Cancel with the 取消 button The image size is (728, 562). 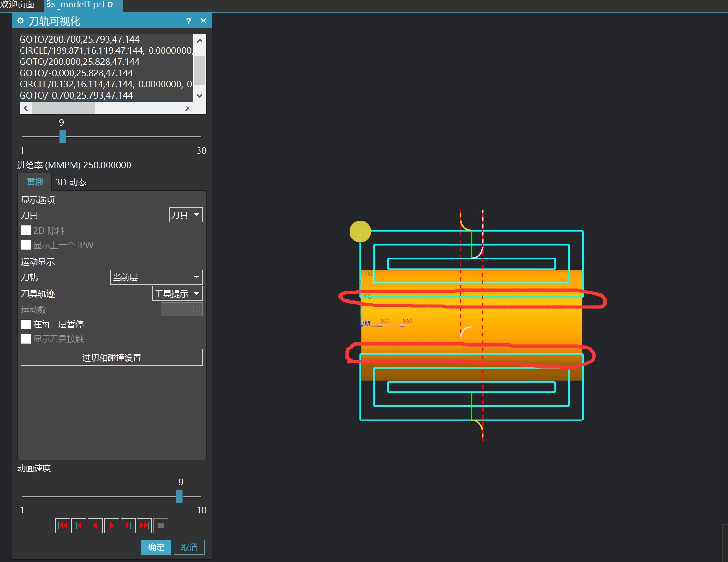pos(189,547)
